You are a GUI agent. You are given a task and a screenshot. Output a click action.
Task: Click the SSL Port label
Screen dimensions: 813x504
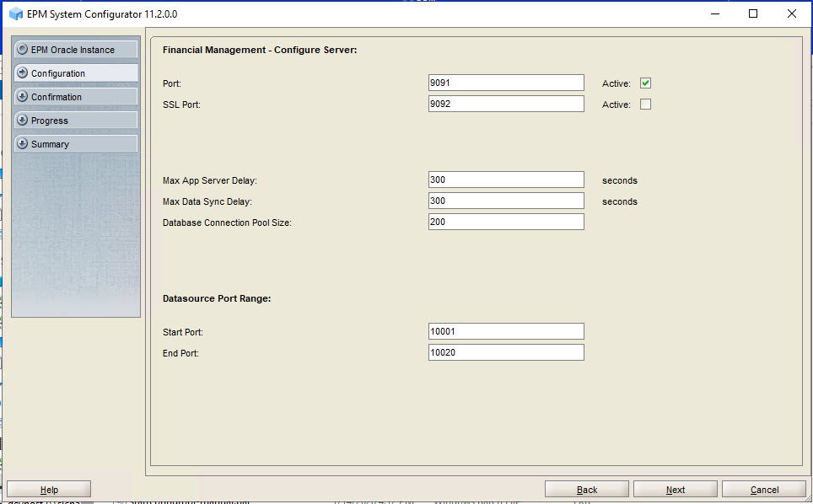pos(181,105)
